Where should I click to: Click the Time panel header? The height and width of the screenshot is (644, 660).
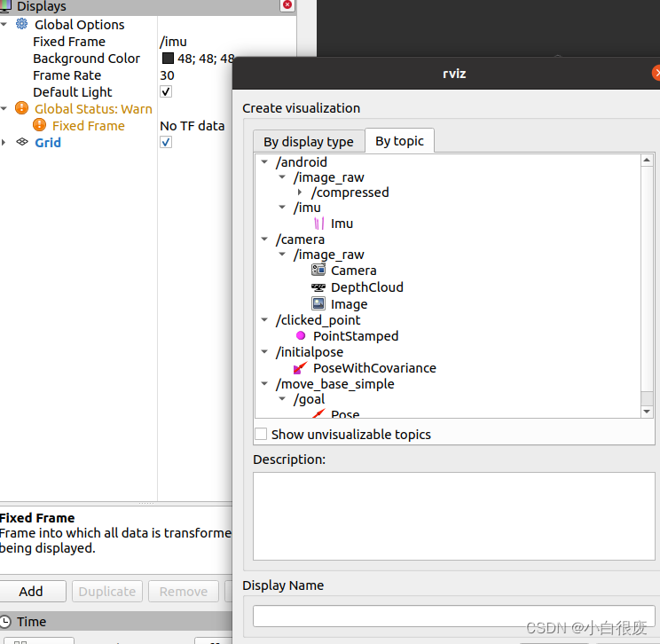pos(116,621)
